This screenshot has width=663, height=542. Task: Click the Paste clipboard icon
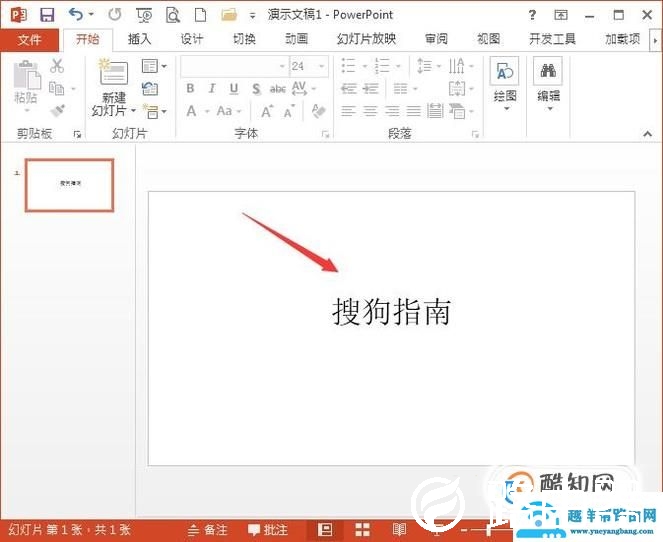click(27, 76)
